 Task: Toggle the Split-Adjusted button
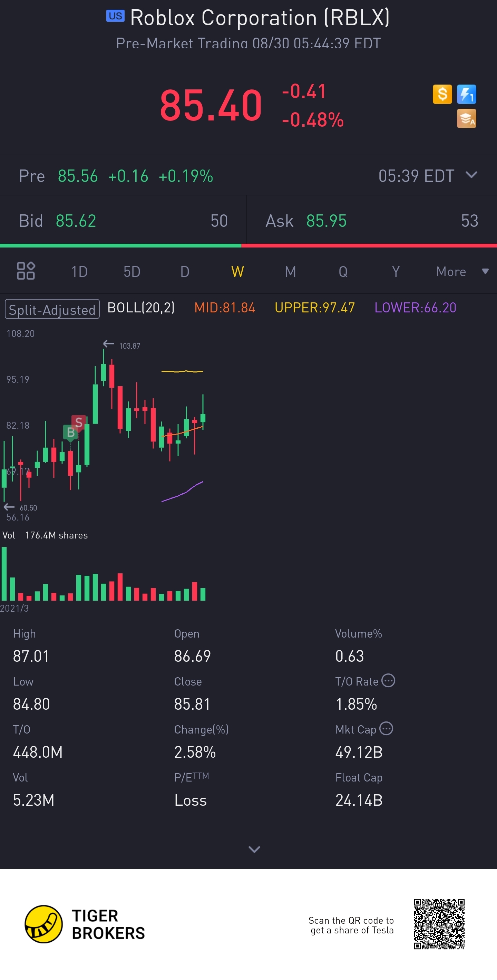coord(52,309)
